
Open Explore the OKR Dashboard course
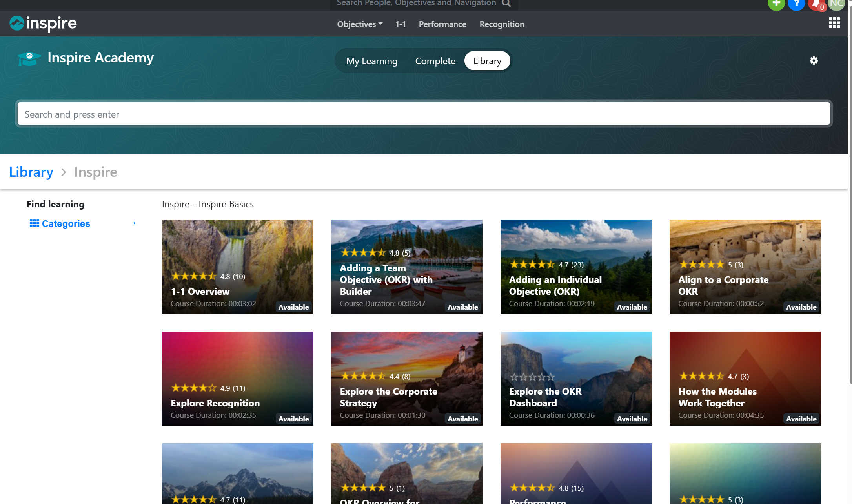[x=576, y=379]
